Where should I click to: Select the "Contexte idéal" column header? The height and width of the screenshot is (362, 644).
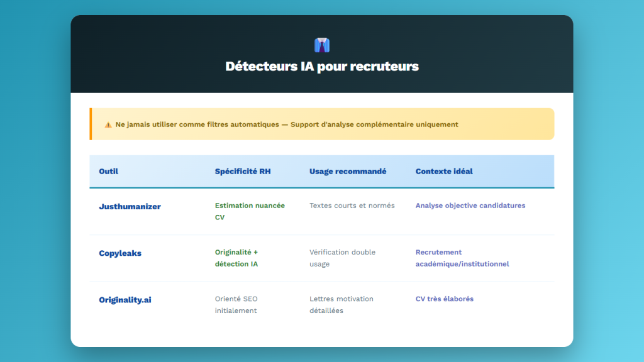click(444, 171)
